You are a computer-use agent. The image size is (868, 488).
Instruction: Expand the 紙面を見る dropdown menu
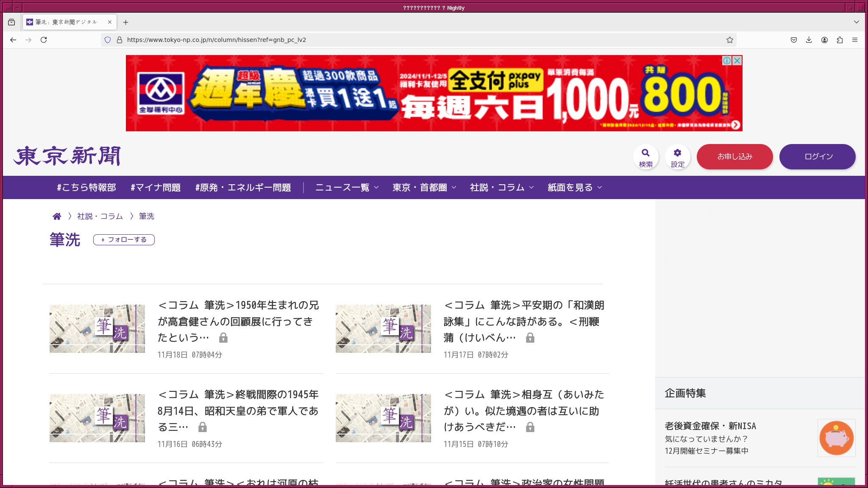coord(574,188)
